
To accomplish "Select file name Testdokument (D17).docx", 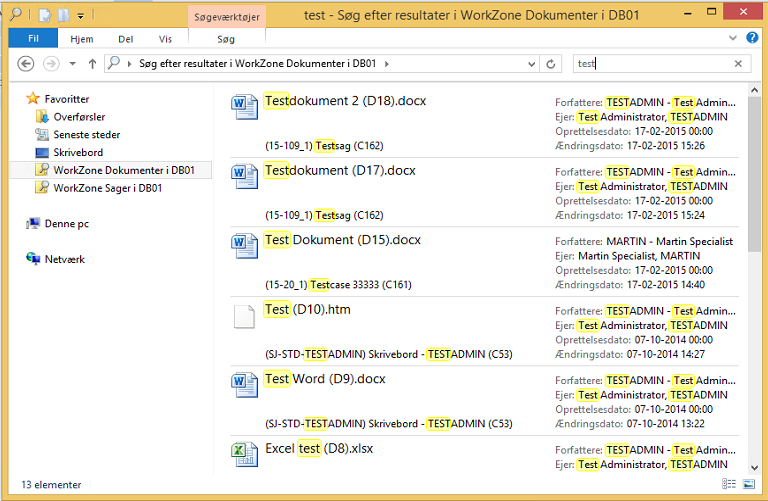I will pos(340,170).
